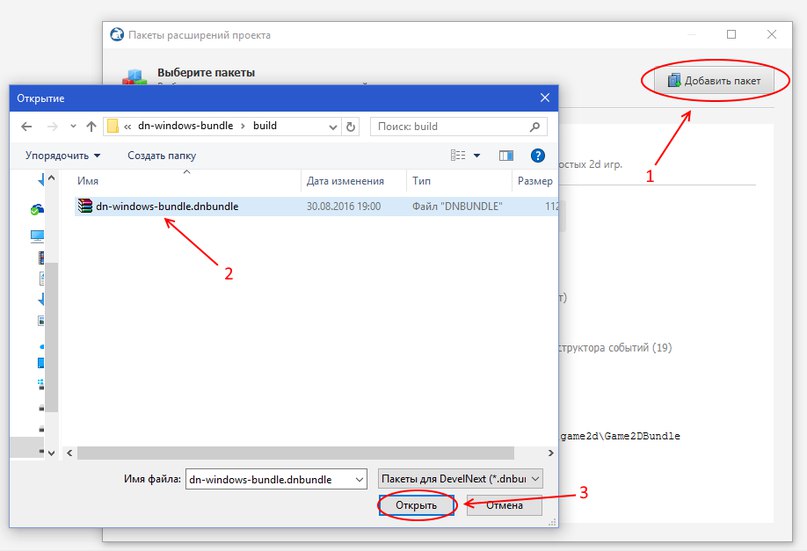Go up one folder level arrow
The image size is (807, 551).
coord(91,127)
